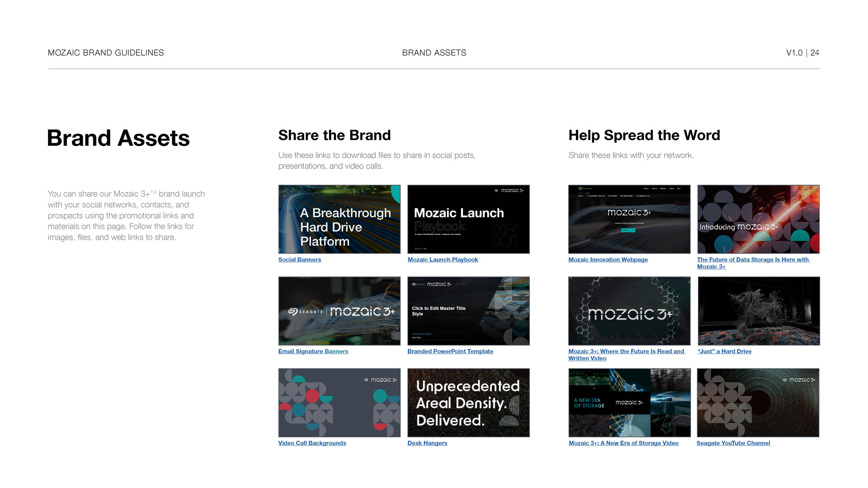Click the Introducing Mozaic 3+ thumbnail
Screen dimensions: 868x488
(x=758, y=219)
